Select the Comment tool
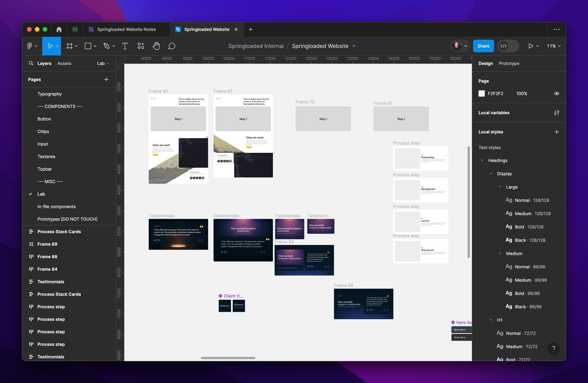 coord(172,46)
